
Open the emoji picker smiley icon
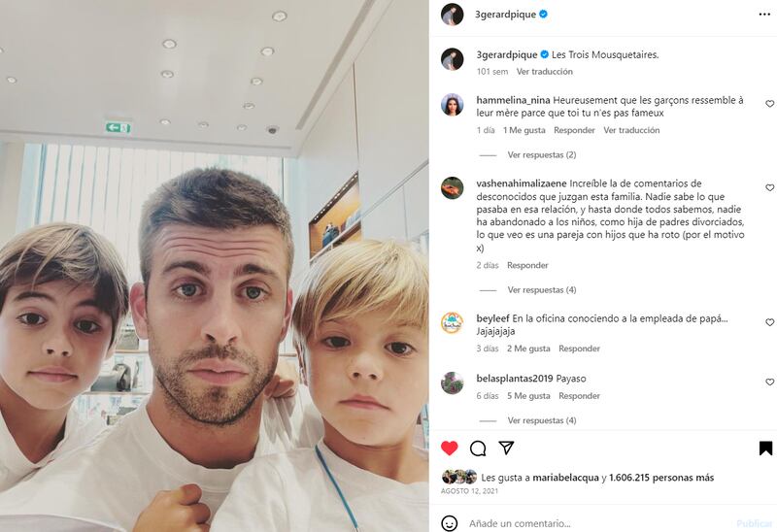coord(449,523)
